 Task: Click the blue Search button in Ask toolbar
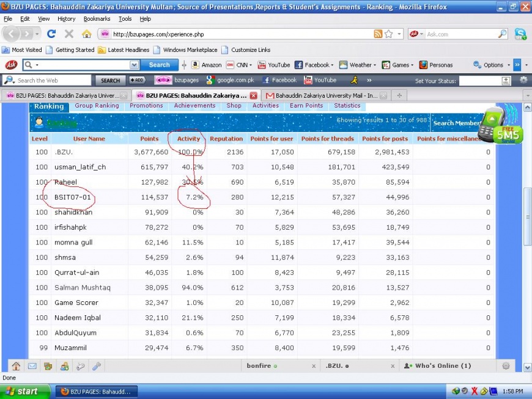tap(159, 65)
